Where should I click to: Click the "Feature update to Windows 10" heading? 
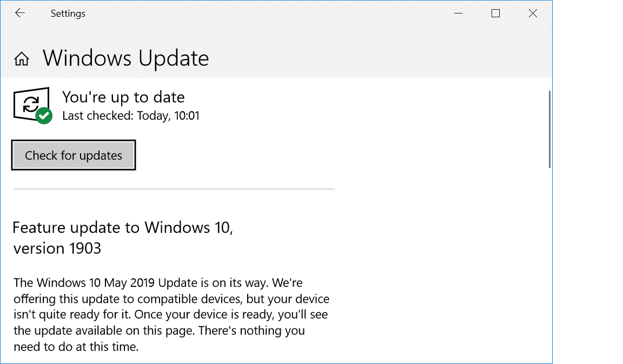tap(122, 238)
